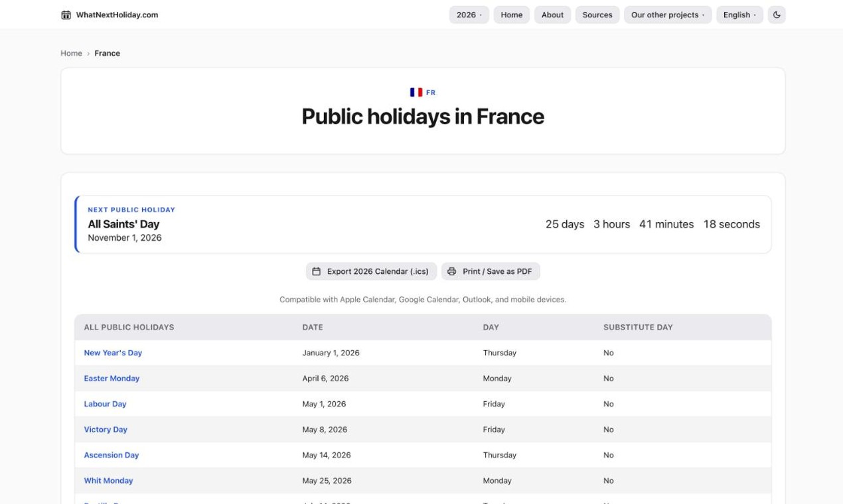Click printer icon in Print button
This screenshot has height=504, width=843.
pyautogui.click(x=452, y=271)
